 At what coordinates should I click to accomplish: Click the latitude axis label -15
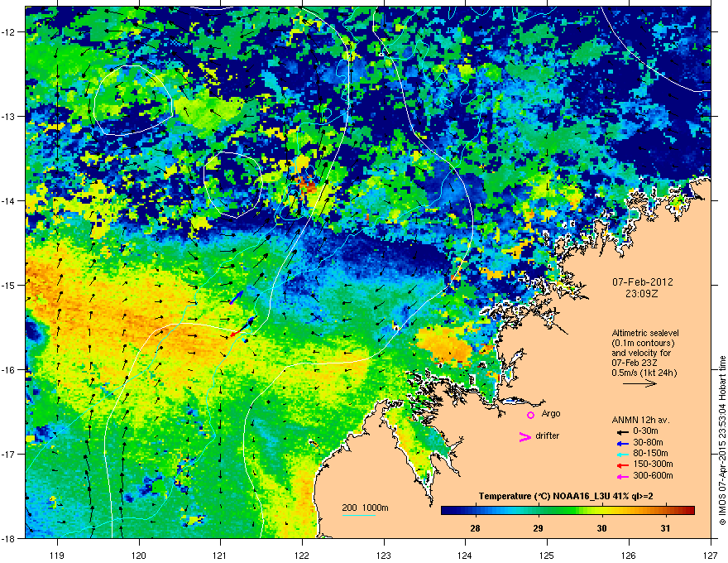(8, 285)
